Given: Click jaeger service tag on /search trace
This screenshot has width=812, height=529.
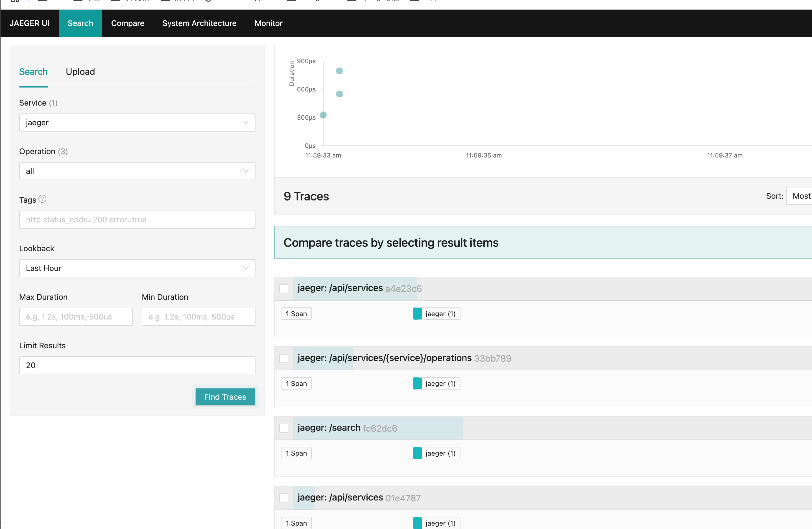Looking at the screenshot, I should (x=440, y=453).
